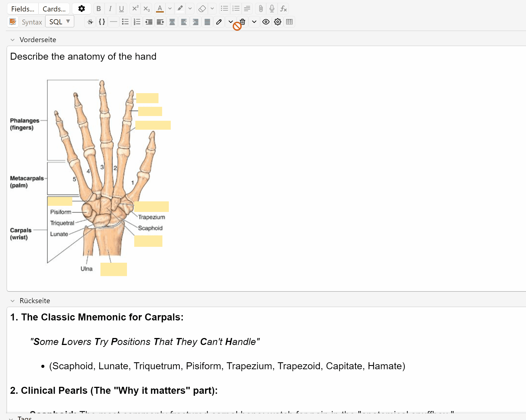Toggle bold formatting

pos(99,9)
